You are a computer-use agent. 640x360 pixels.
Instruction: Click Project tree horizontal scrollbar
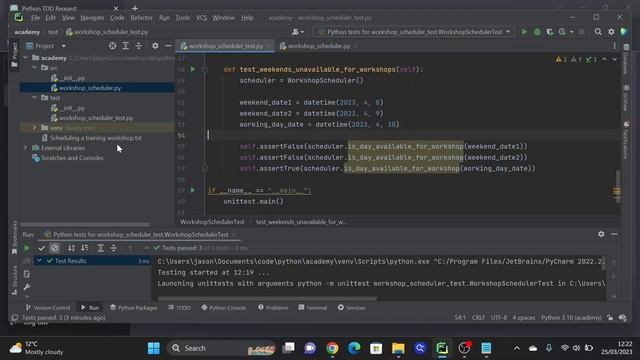(85, 224)
